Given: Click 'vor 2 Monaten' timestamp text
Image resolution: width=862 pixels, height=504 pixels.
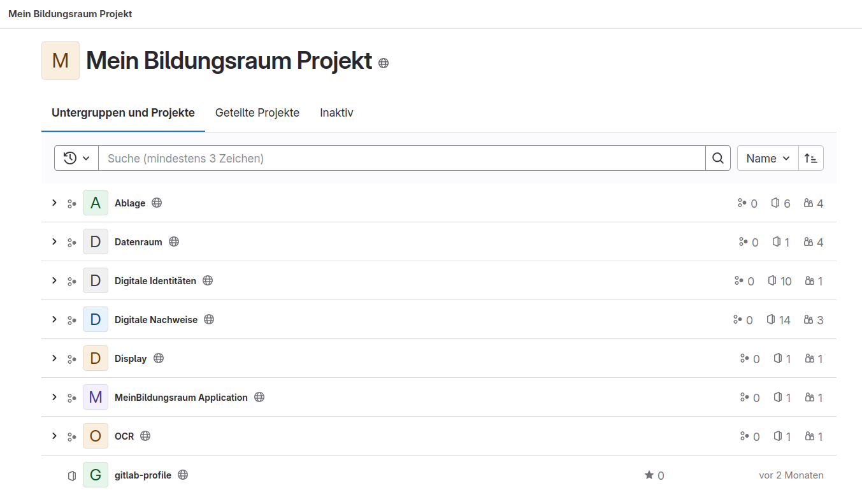Looking at the screenshot, I should 791,475.
